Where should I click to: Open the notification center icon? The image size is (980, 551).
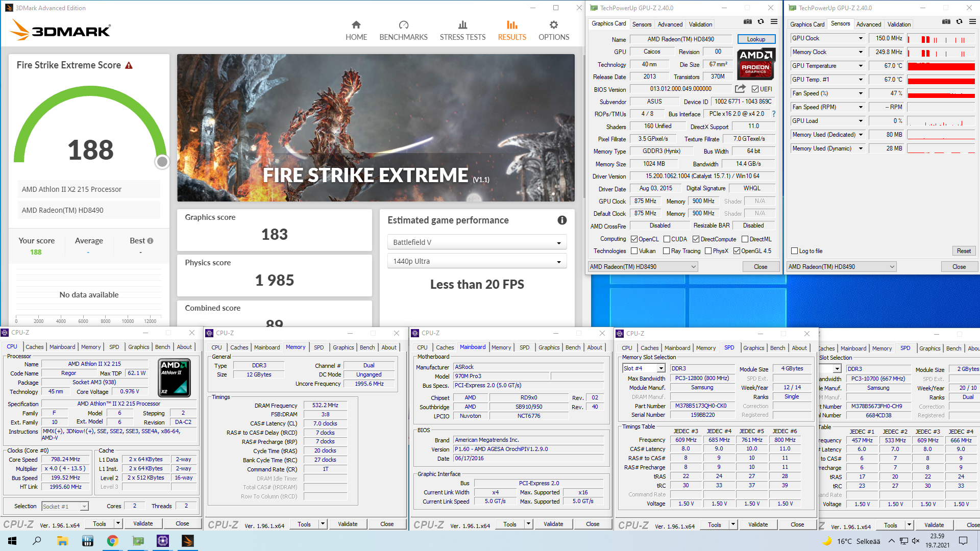pos(963,541)
